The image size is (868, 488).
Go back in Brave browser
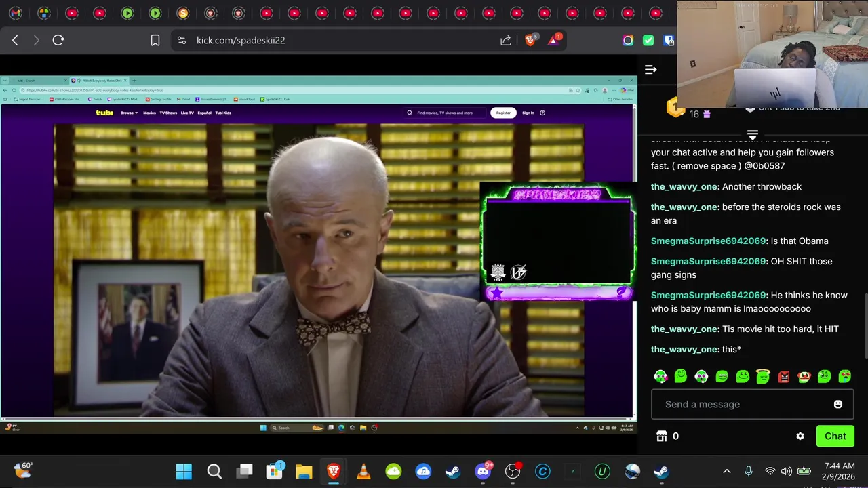(15, 40)
